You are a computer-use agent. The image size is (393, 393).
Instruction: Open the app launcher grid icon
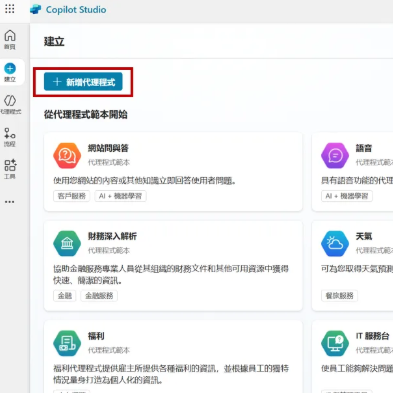10,9
